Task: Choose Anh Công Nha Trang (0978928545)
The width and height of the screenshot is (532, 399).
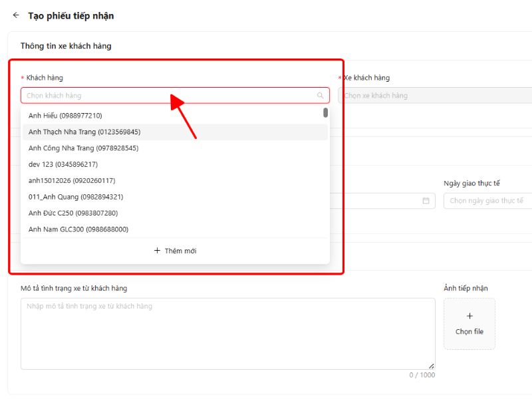Action: coord(83,148)
